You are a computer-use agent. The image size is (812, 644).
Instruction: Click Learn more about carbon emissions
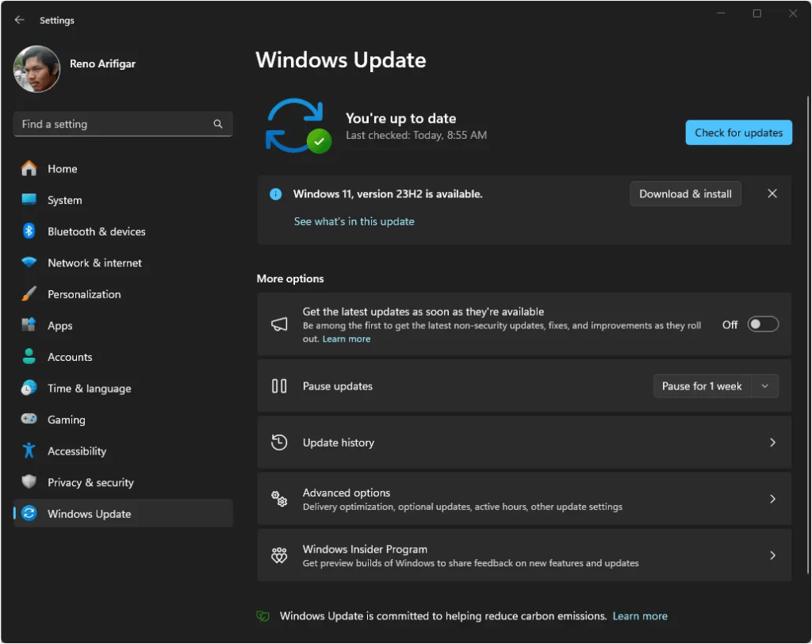[x=640, y=615]
